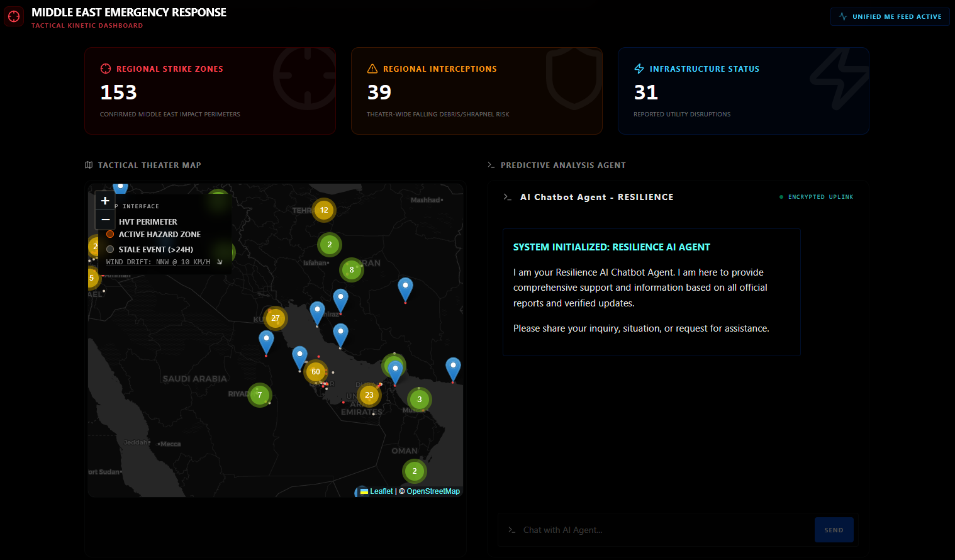Click the shield watermark on the Interceptions card
Screen dimensions: 955x560
pyautogui.click(x=572, y=79)
